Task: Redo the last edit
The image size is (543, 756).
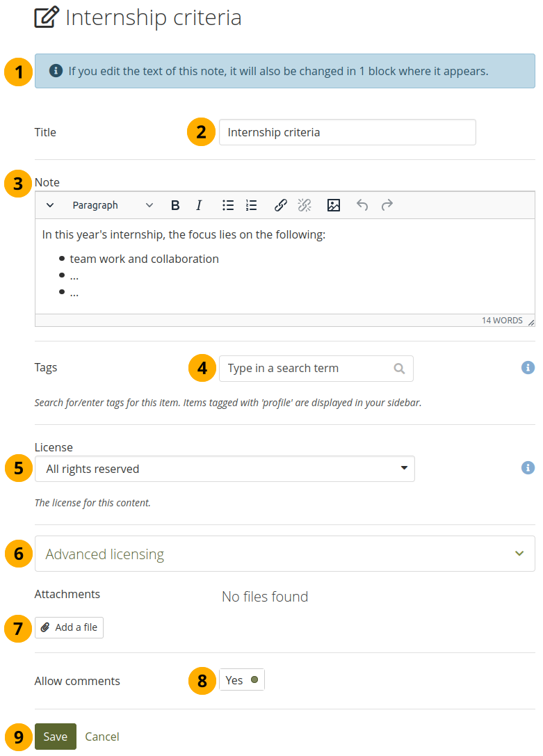Action: pos(387,205)
